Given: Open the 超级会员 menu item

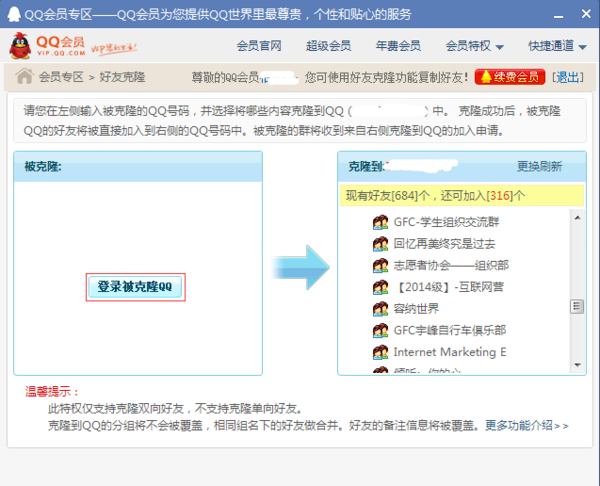Looking at the screenshot, I should coord(328,46).
